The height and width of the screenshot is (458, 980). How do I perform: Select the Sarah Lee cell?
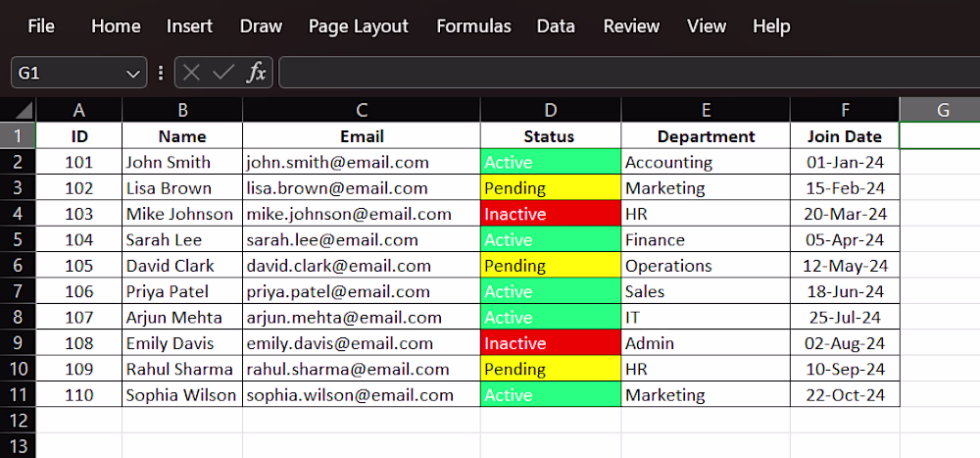pos(182,239)
